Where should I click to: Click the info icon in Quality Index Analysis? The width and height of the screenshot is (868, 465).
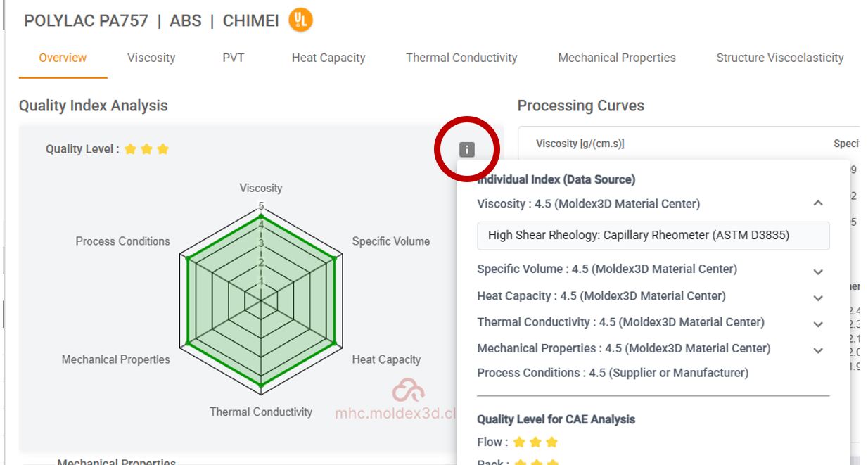(x=466, y=149)
